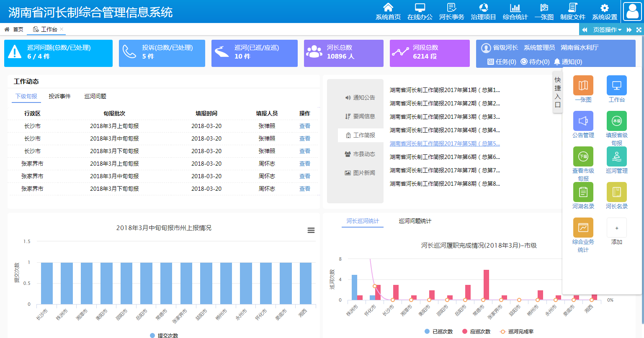Open the 河湖名录 shortcut icon
The width and height of the screenshot is (644, 338).
(583, 192)
